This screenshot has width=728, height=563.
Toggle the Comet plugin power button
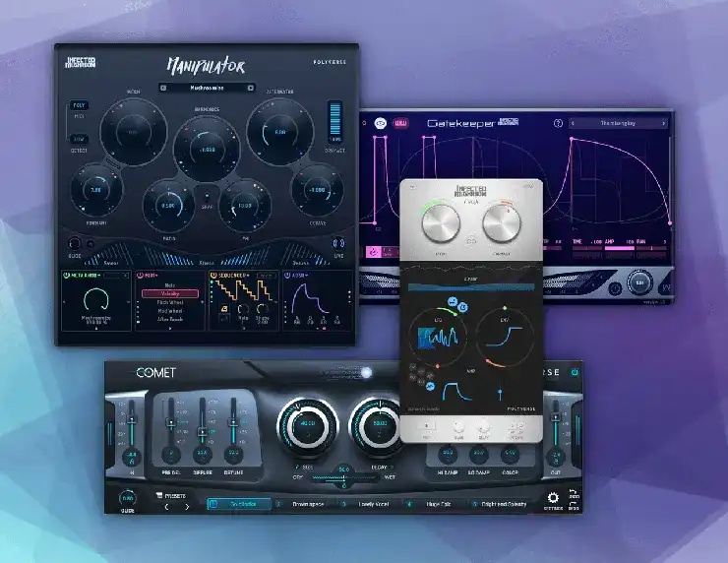pos(575,372)
